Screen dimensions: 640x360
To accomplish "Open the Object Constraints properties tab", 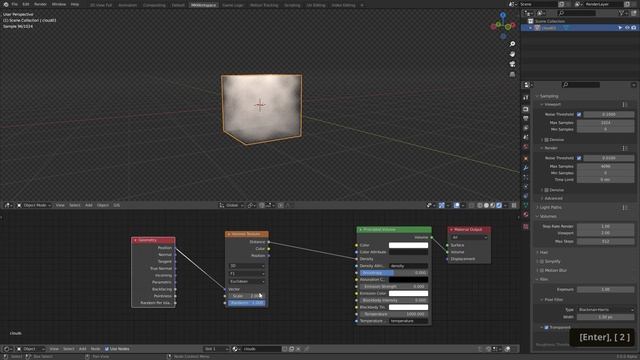I will pos(526,196).
